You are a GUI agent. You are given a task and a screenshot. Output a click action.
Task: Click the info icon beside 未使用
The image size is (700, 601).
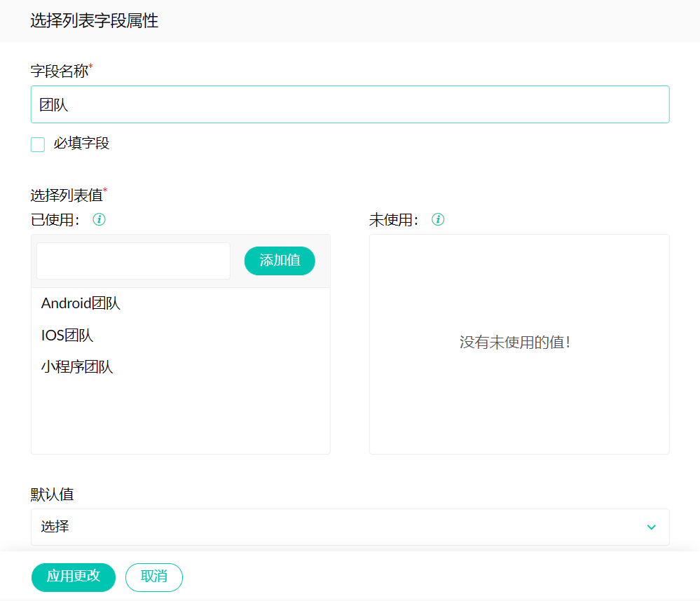point(438,220)
